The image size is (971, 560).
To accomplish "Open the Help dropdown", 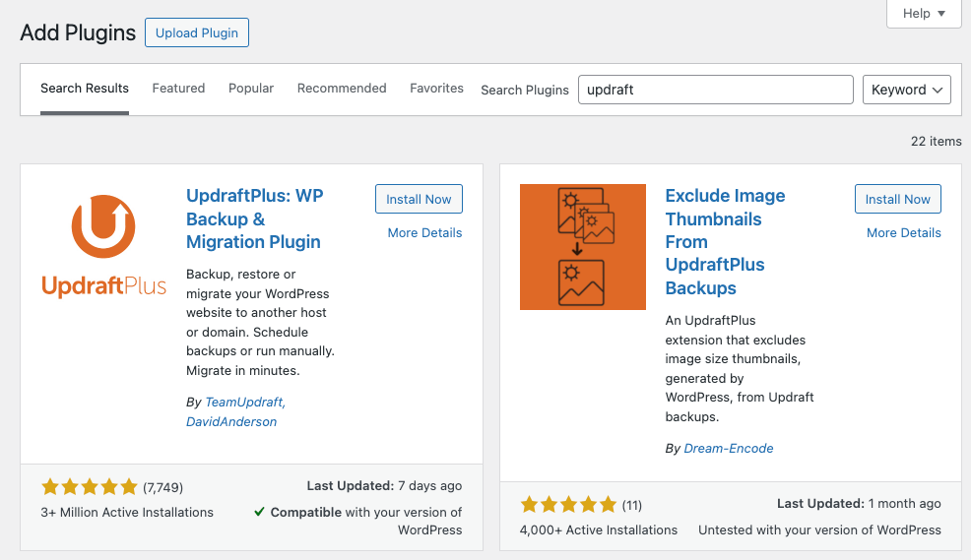I will tap(924, 13).
